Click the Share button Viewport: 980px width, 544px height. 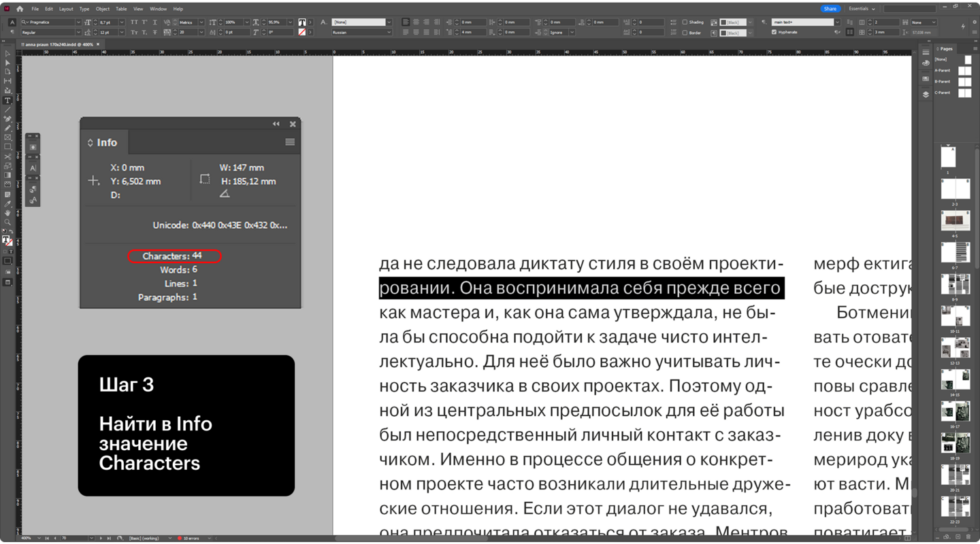point(830,9)
